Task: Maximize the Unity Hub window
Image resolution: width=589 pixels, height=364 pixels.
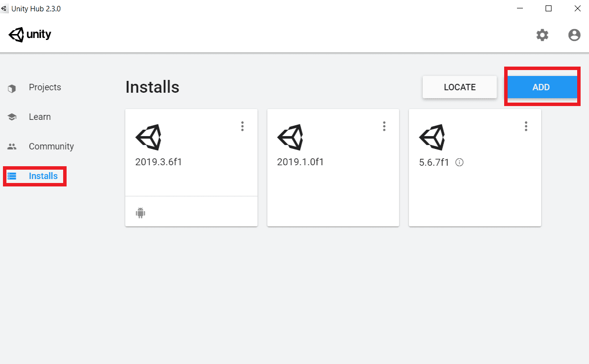Action: (549, 8)
